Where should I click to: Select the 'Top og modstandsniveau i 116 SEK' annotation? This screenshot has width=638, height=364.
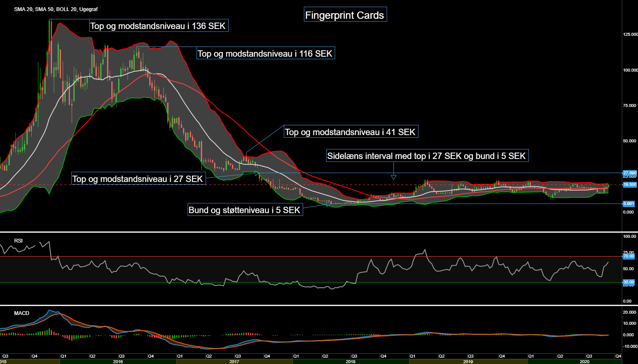pos(265,53)
